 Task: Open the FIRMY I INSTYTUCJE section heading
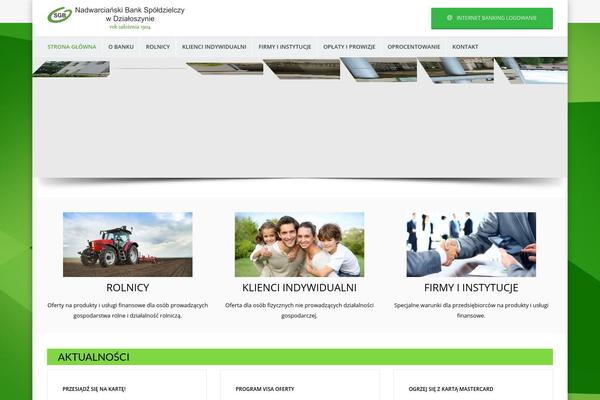[x=471, y=288]
